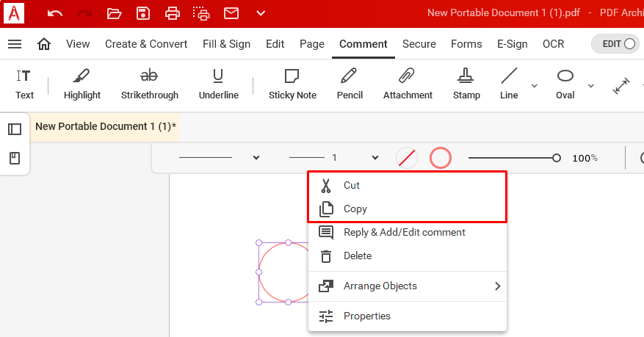
Task: Open the Arrange Objects submenu
Action: 408,286
